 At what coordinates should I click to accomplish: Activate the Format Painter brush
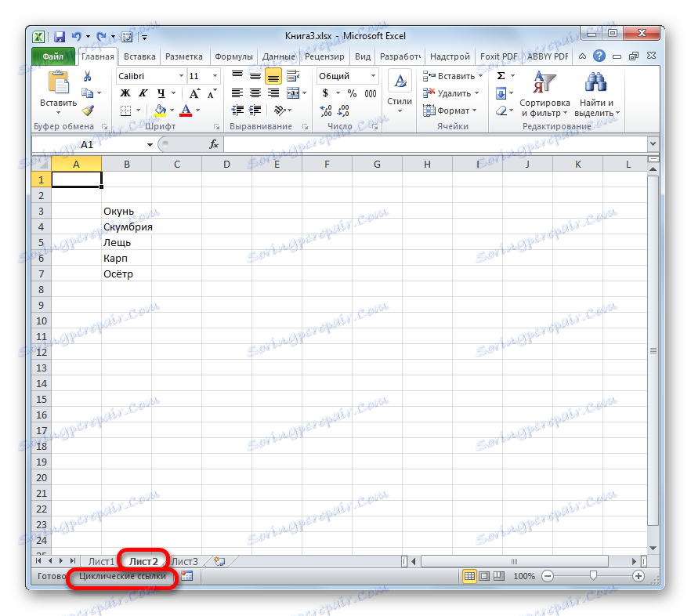pyautogui.click(x=88, y=111)
